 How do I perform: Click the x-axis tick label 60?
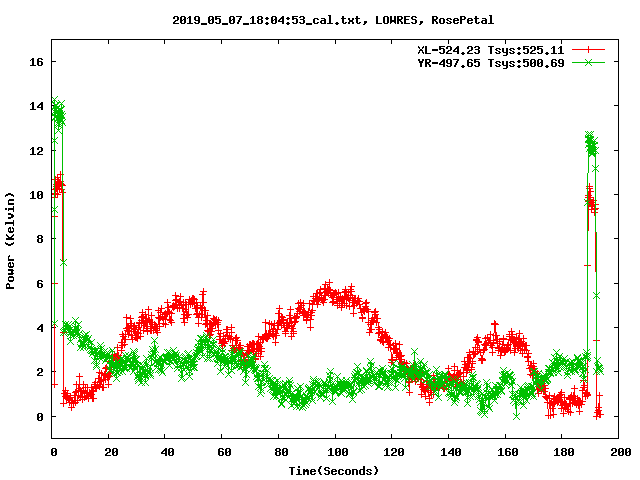coord(224,452)
